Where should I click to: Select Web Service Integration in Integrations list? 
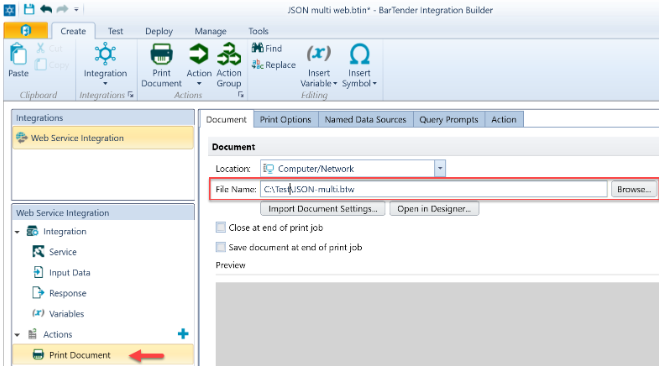[x=103, y=138]
